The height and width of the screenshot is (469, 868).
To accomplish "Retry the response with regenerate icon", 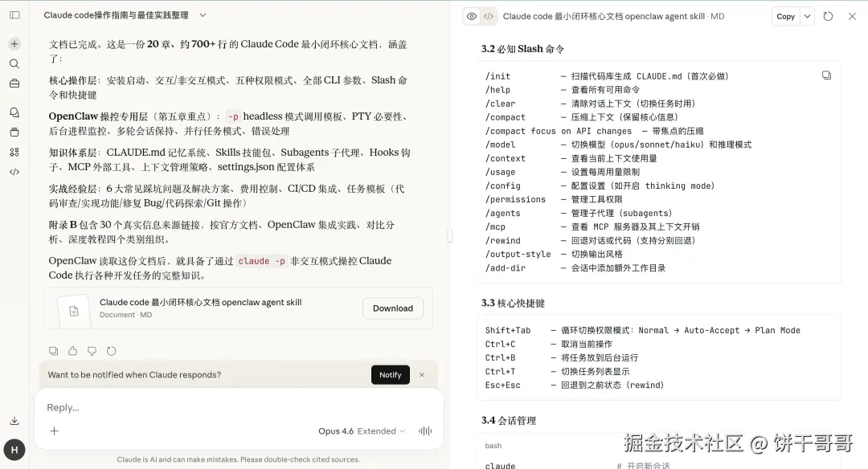I will tap(111, 351).
